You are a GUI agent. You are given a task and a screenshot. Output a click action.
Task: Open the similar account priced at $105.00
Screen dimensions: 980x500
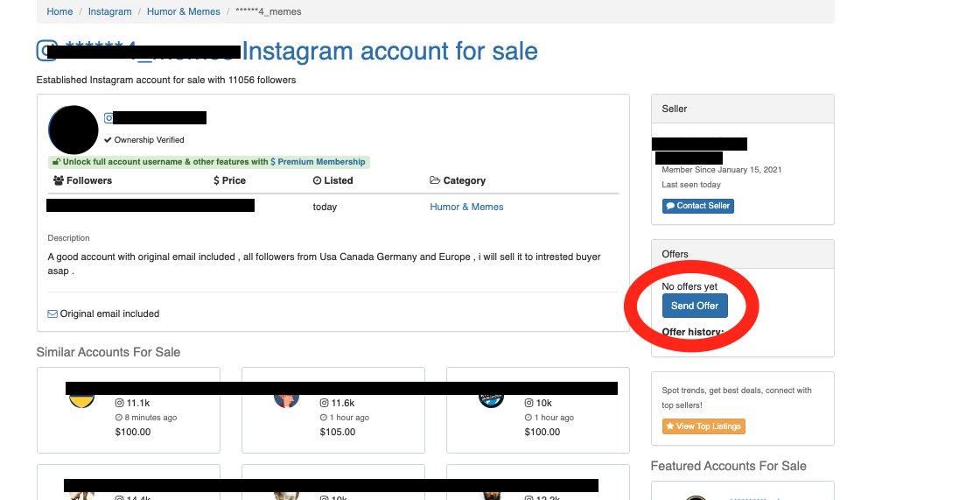[333, 410]
